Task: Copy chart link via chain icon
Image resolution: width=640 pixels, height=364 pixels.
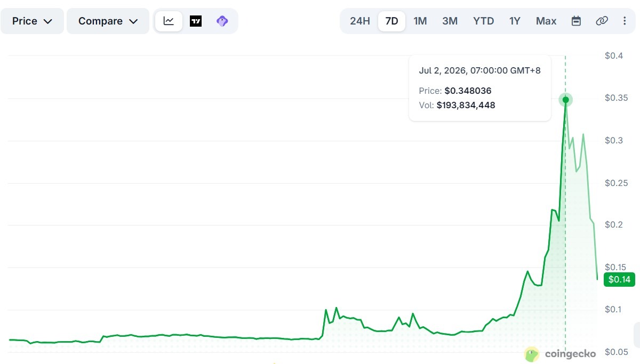Action: 602,21
